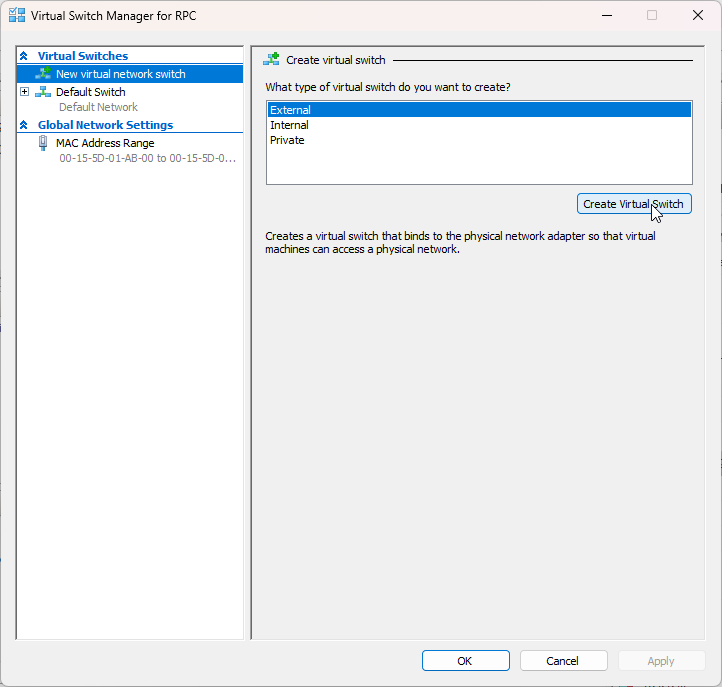Viewport: 722px width, 687px height.
Task: Click the Cancel button
Action: tap(564, 661)
